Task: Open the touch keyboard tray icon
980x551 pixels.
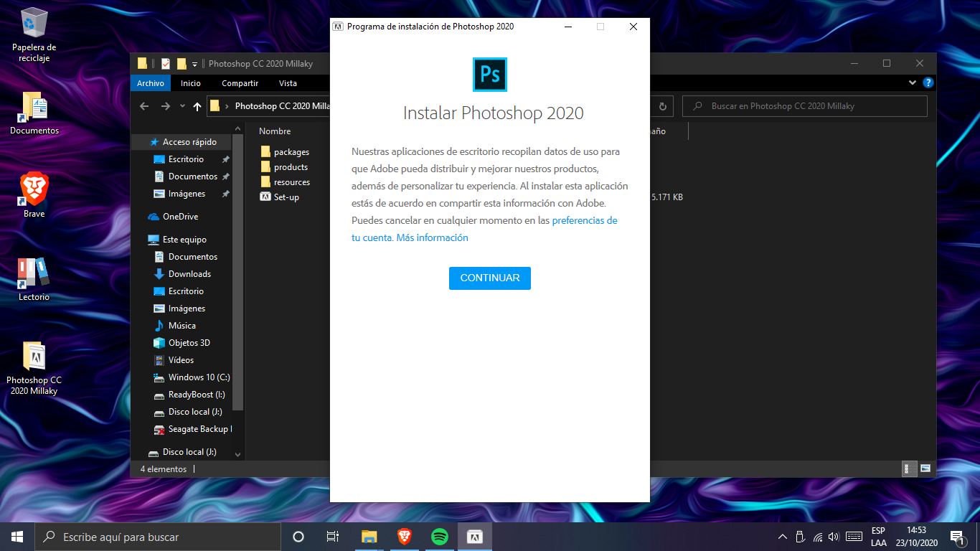Action: click(854, 537)
